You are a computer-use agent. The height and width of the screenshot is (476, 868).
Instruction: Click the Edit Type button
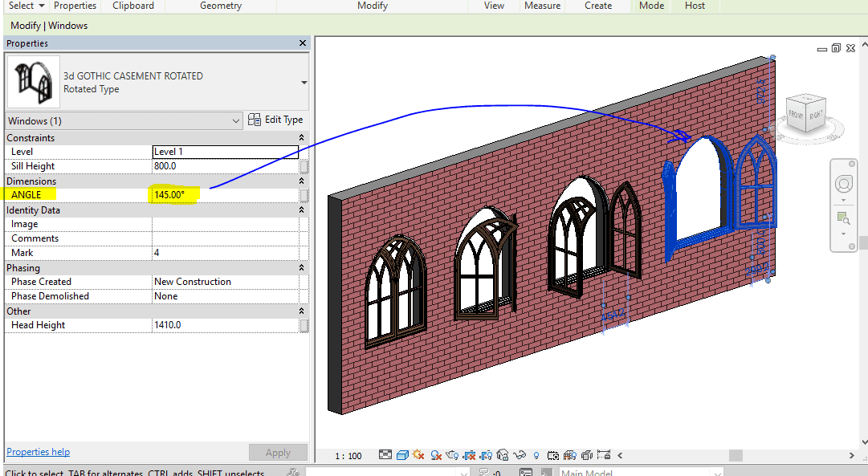[x=275, y=120]
